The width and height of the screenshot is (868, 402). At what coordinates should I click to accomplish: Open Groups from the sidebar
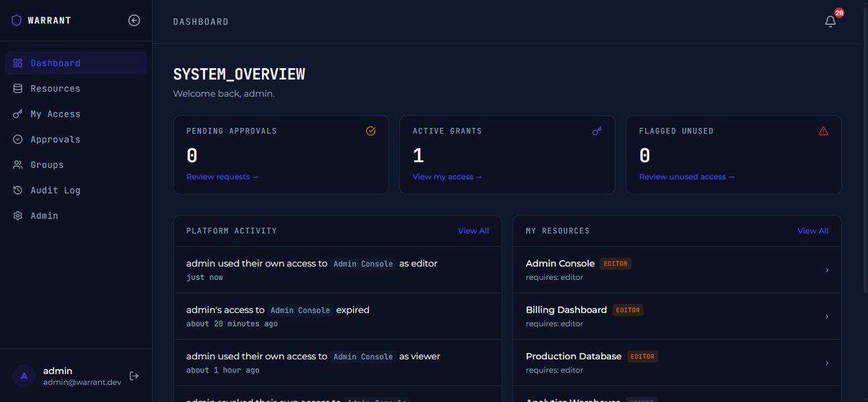(x=76, y=165)
